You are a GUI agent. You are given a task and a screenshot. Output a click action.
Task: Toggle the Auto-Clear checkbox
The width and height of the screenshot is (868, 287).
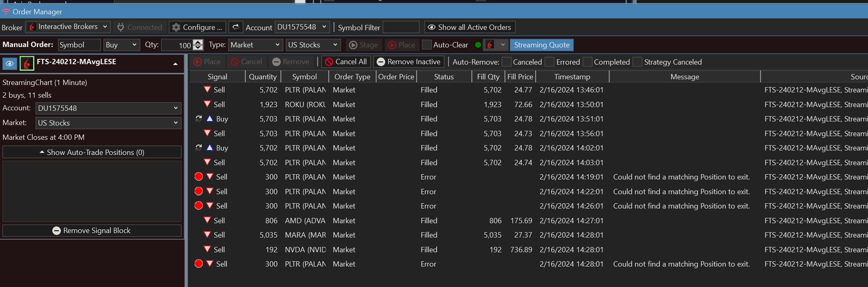point(426,45)
